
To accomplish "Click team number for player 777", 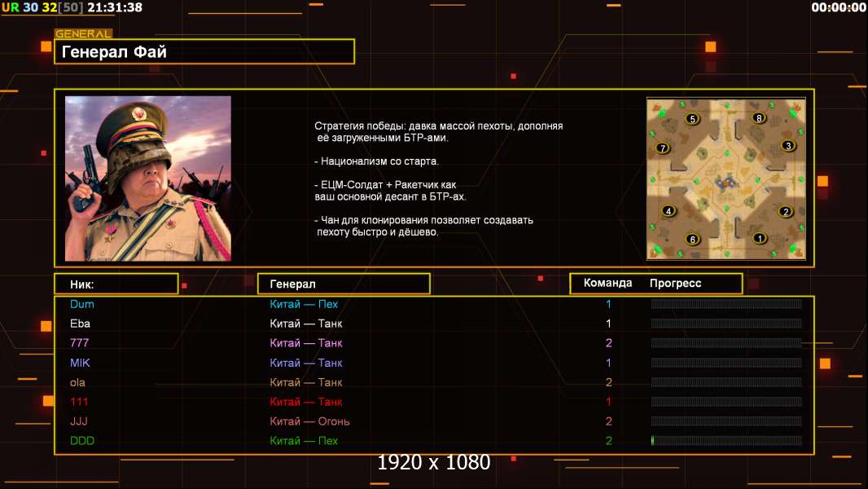I will (x=608, y=343).
